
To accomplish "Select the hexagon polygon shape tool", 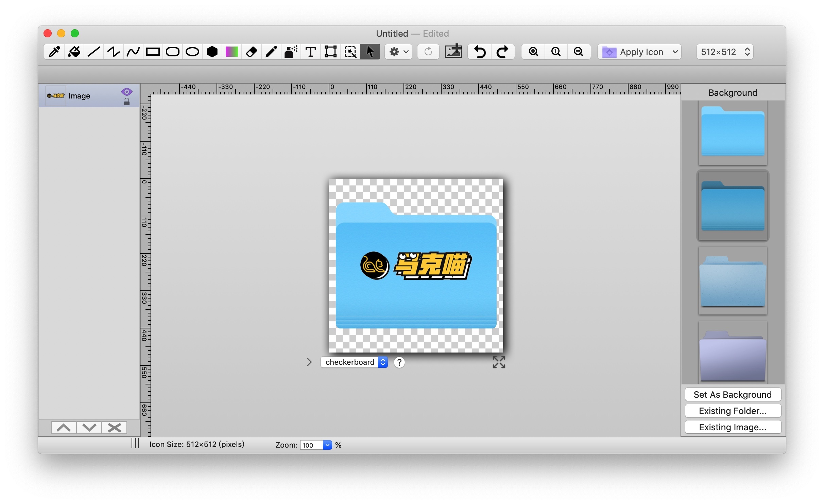I will coord(212,52).
